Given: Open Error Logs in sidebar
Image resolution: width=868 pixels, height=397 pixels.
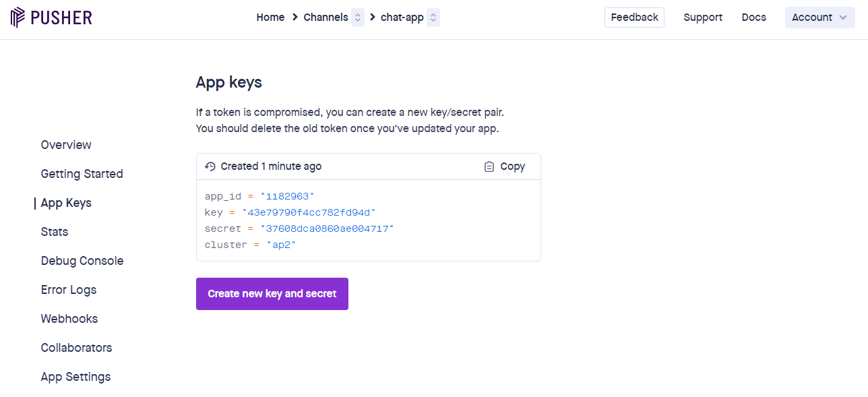Looking at the screenshot, I should click(69, 290).
